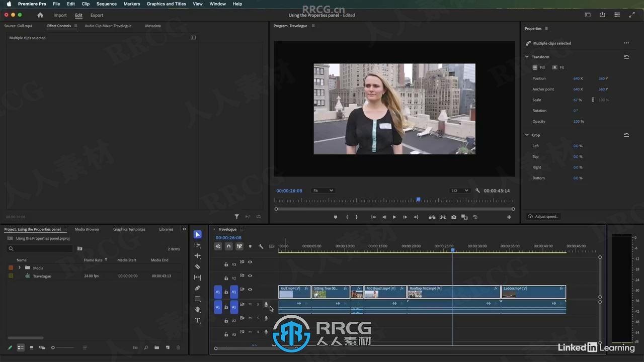Toggle lock on track V3

click(x=226, y=264)
